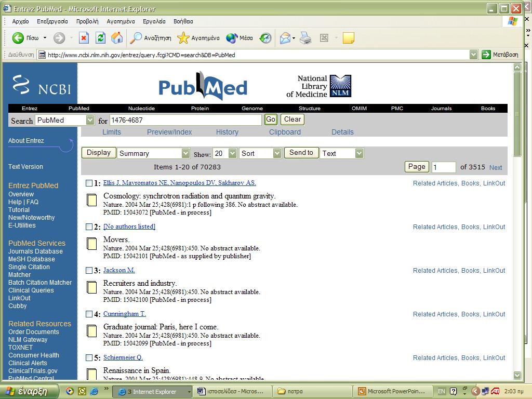Click the scroll down arrow of page

tap(517, 375)
